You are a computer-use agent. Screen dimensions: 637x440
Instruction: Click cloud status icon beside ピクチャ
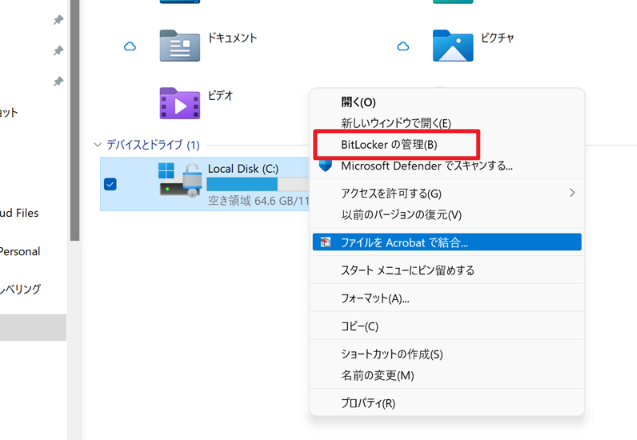pos(403,46)
